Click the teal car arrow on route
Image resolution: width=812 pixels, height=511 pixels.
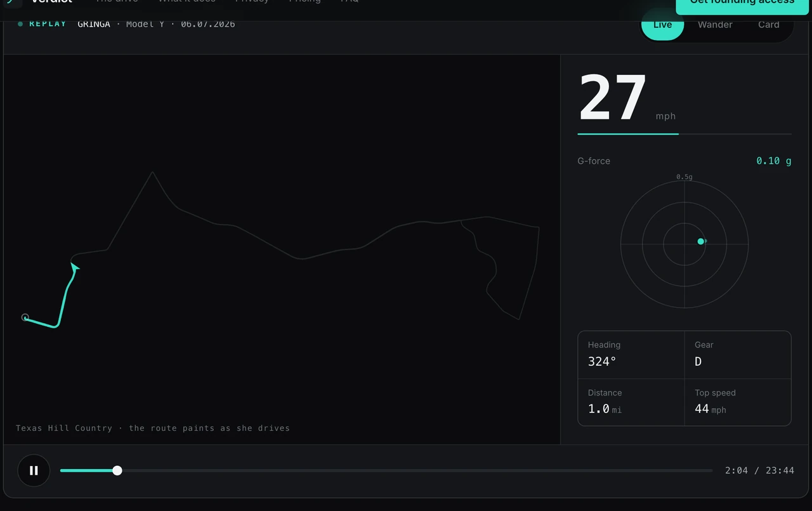[x=75, y=269]
